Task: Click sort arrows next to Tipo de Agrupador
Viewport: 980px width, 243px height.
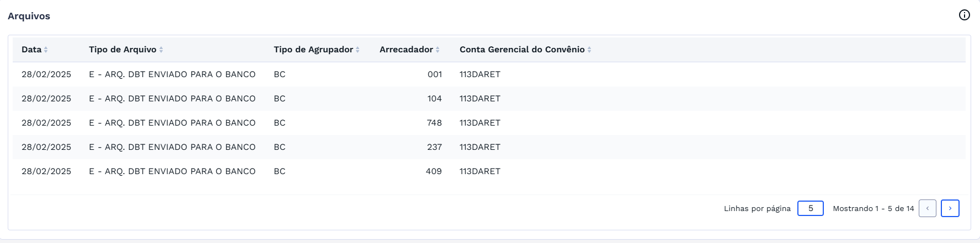Action: coord(358,50)
